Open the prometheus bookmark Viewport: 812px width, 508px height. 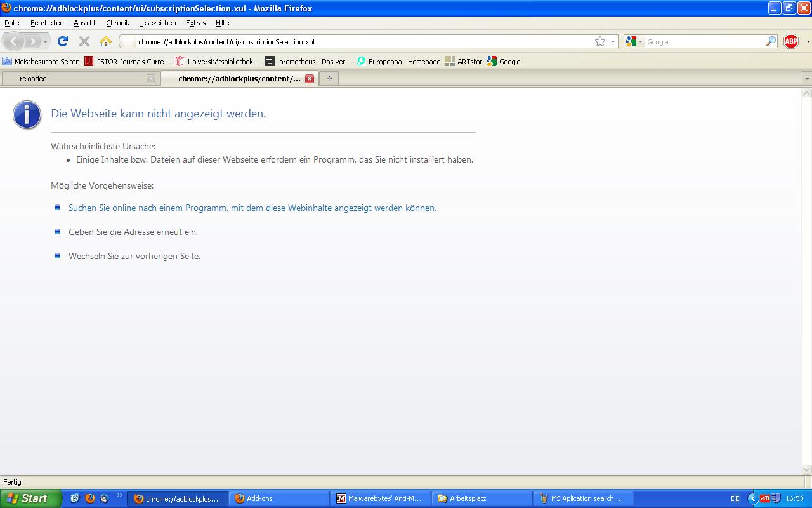[x=309, y=62]
